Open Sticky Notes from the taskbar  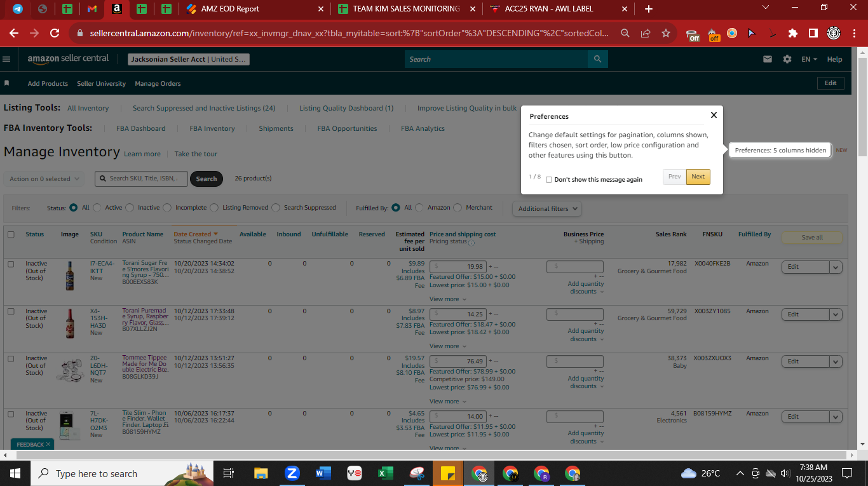(x=448, y=473)
